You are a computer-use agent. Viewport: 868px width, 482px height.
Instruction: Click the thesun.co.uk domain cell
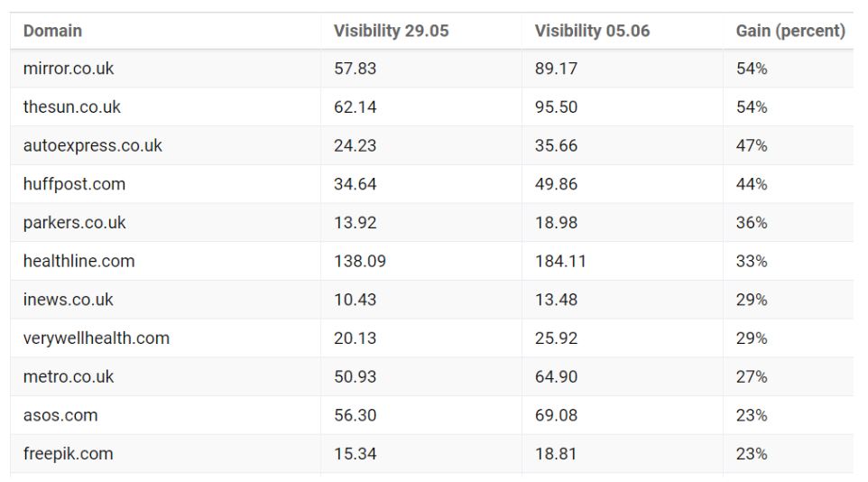pyautogui.click(x=71, y=107)
